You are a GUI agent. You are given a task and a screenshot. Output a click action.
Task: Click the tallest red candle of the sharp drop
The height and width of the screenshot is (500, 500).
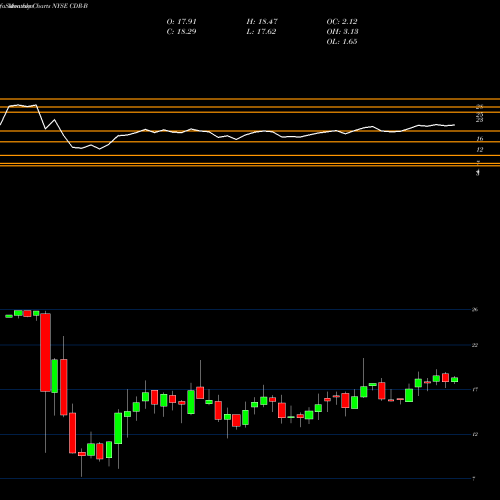coord(45,352)
